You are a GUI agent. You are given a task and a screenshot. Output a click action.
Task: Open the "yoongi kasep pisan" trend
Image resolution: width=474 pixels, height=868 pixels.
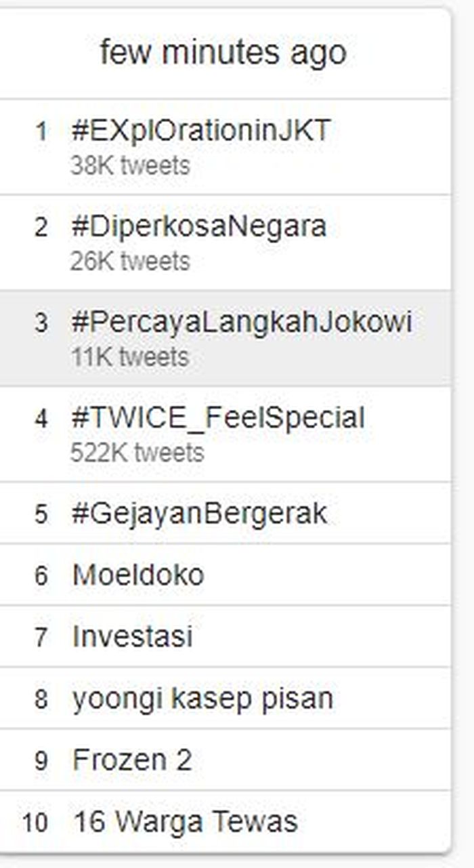[x=202, y=699]
